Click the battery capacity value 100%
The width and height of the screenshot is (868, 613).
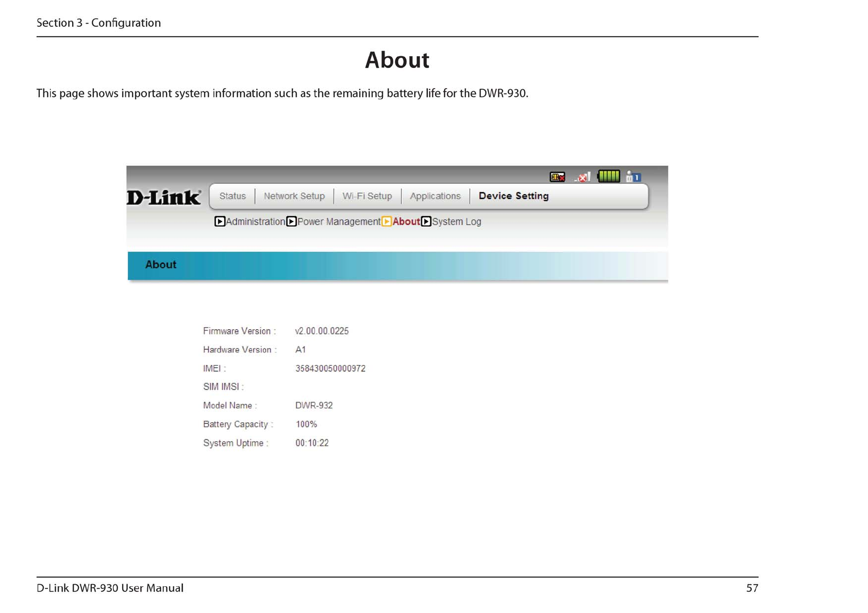pos(306,424)
